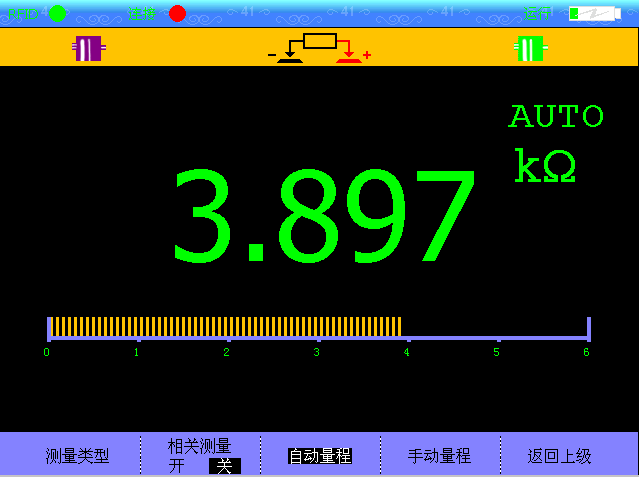639x477 pixels.
Task: Click the red status indicator dot
Action: 177,13
